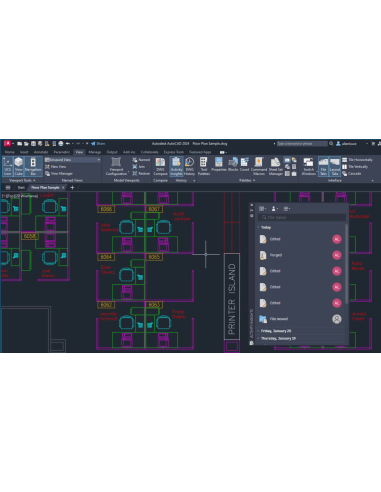Open the user account menu

pos(346,144)
